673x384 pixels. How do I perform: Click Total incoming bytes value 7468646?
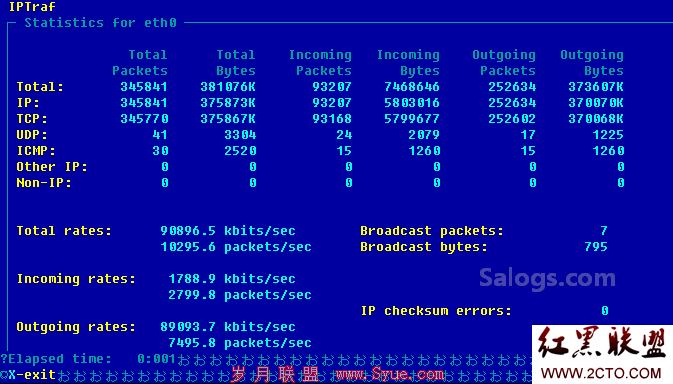point(412,87)
